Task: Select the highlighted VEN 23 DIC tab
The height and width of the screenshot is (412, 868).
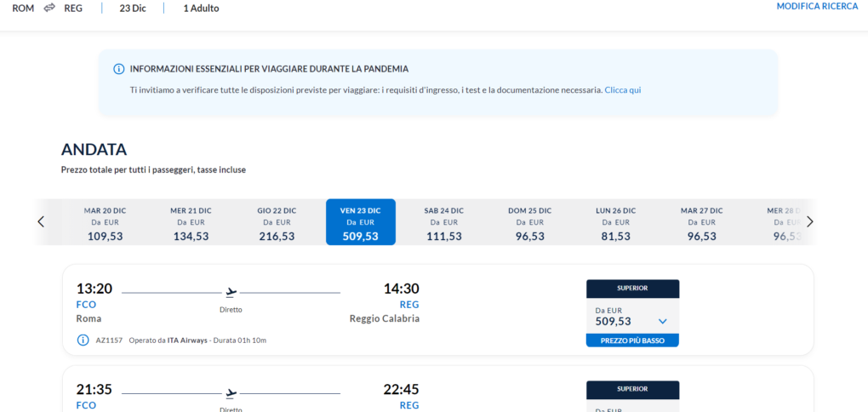Action: (x=360, y=223)
